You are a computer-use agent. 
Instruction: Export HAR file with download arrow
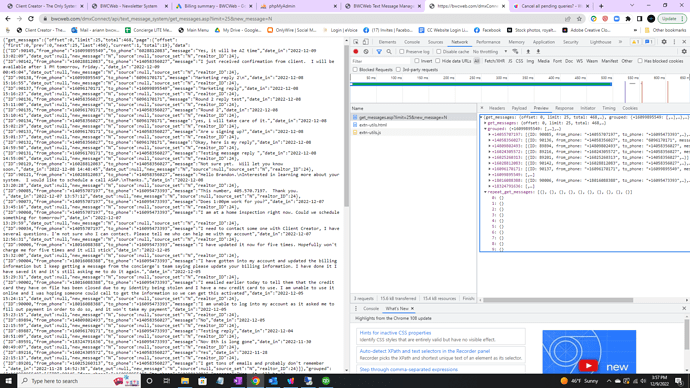click(538, 51)
